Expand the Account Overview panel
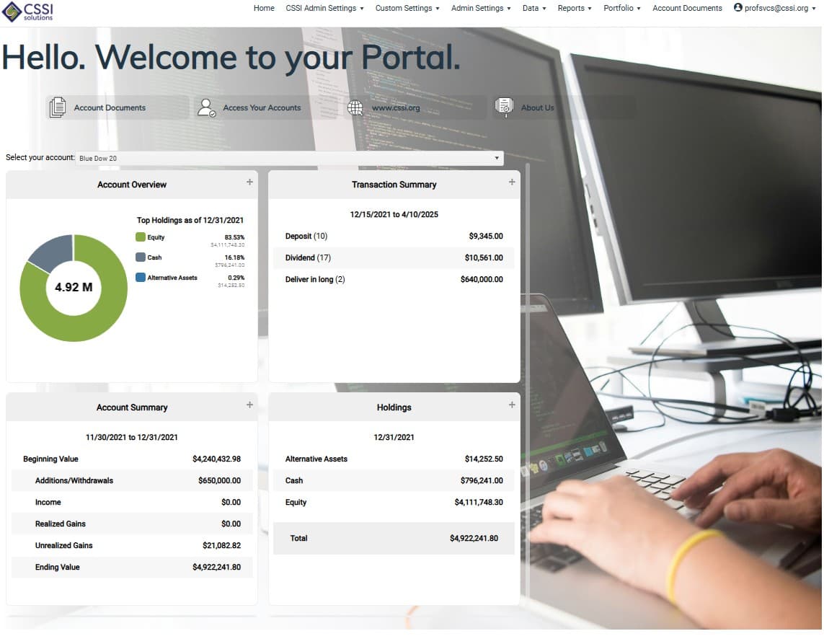This screenshot has width=824, height=644. pyautogui.click(x=249, y=182)
